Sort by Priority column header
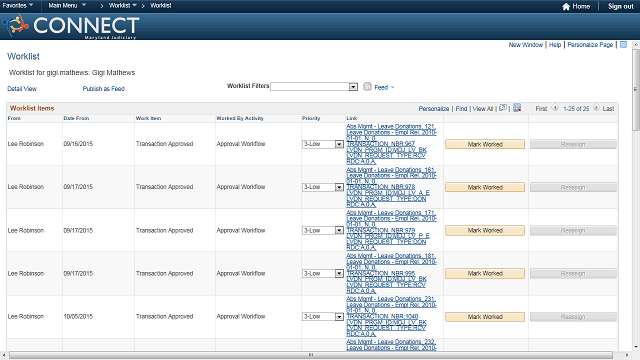The image size is (640, 360). tap(311, 118)
